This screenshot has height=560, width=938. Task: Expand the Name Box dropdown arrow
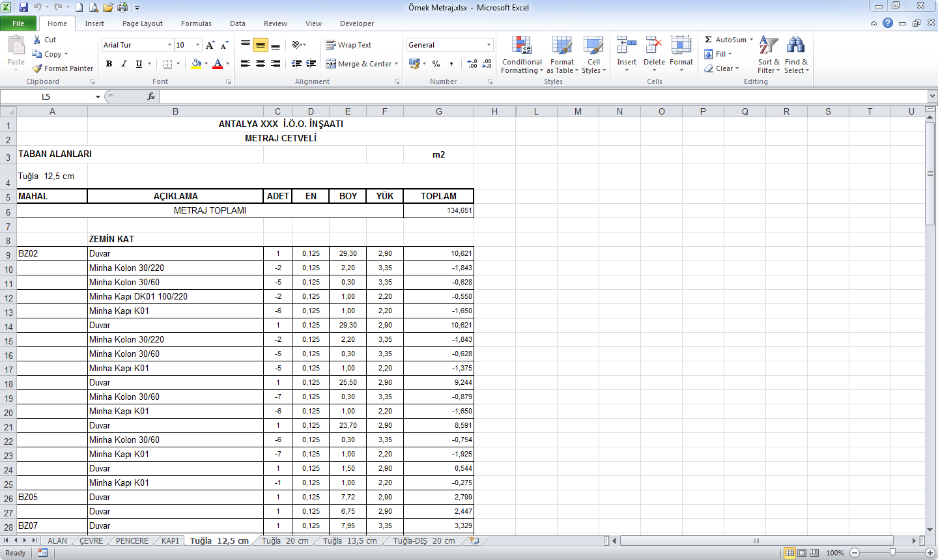98,97
